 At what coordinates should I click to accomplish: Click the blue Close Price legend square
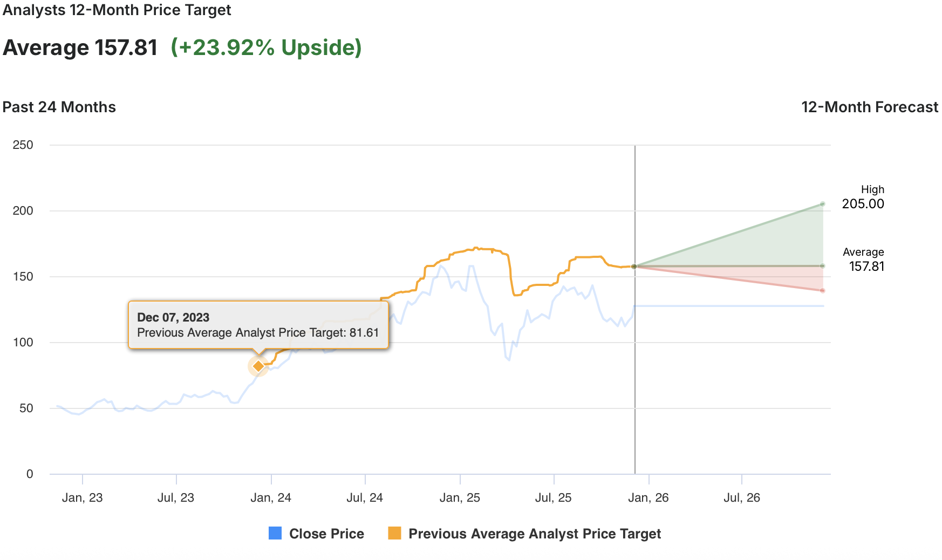point(275,533)
